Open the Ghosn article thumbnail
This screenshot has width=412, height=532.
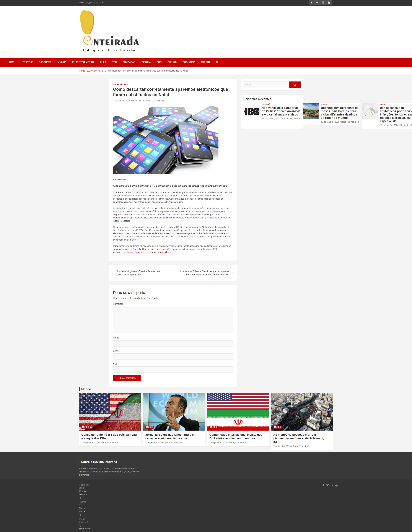click(x=174, y=412)
